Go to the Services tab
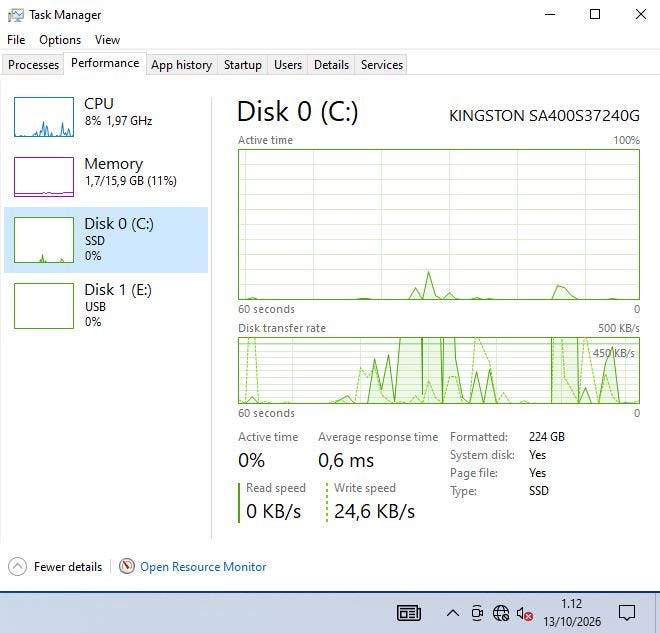Viewport: 660px width, 633px height. click(382, 65)
